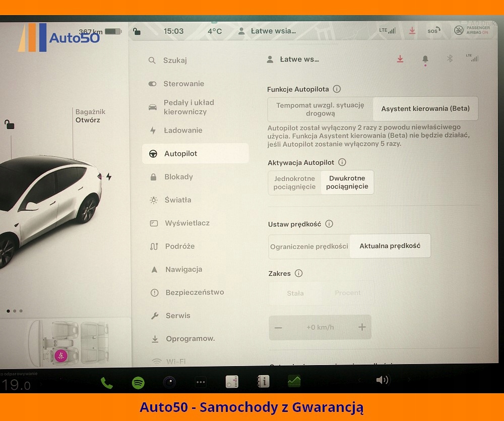Launch Spotify from the bottom dock

tap(138, 383)
